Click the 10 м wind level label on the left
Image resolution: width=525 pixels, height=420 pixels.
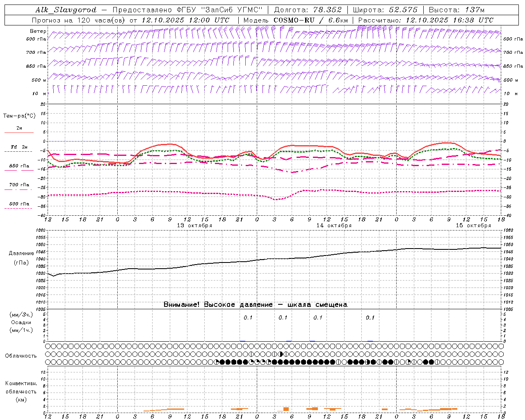pyautogui.click(x=39, y=94)
